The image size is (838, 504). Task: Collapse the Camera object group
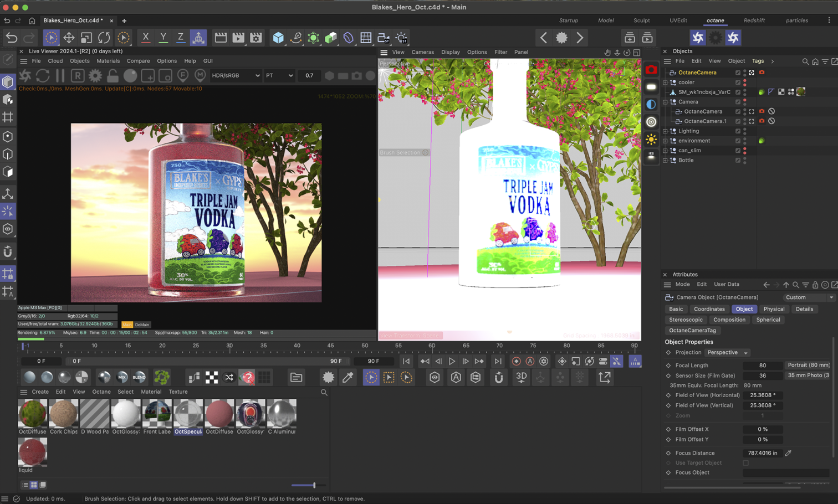click(x=666, y=102)
